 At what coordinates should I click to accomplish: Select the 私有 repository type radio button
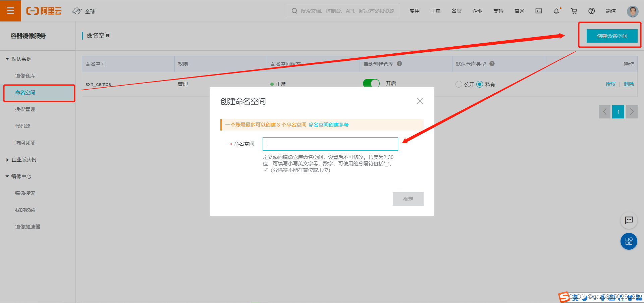pyautogui.click(x=480, y=84)
